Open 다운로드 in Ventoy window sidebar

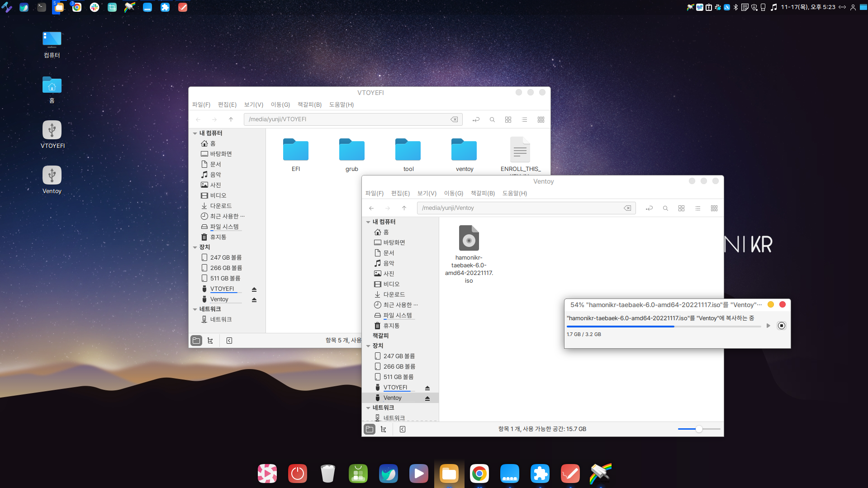coord(394,294)
